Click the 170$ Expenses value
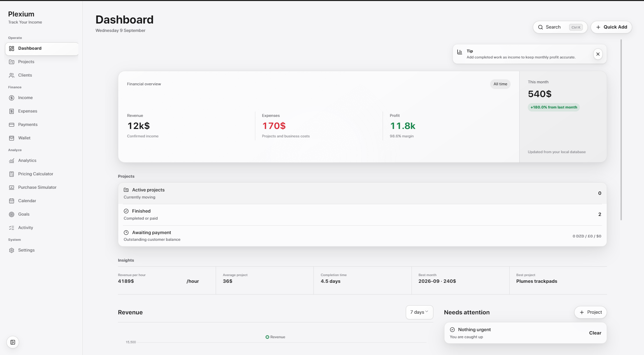The width and height of the screenshot is (644, 355). pos(274,126)
